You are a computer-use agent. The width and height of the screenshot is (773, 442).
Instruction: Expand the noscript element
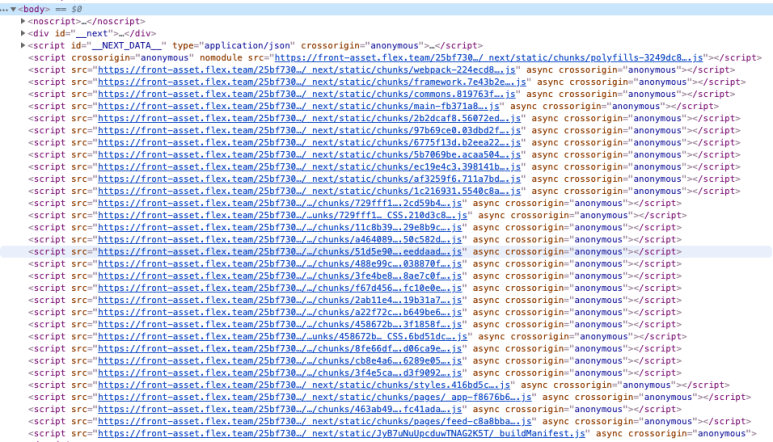pyautogui.click(x=23, y=20)
